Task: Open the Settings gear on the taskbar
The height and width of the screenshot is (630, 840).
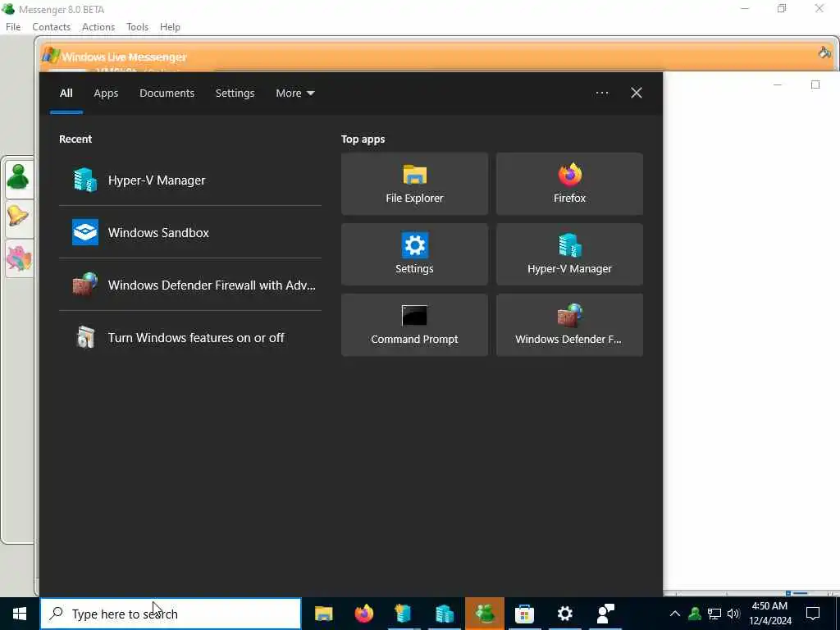Action: coord(564,614)
